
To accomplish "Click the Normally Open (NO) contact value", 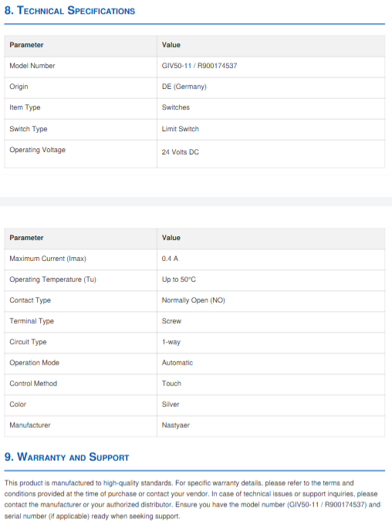I will 193,300.
